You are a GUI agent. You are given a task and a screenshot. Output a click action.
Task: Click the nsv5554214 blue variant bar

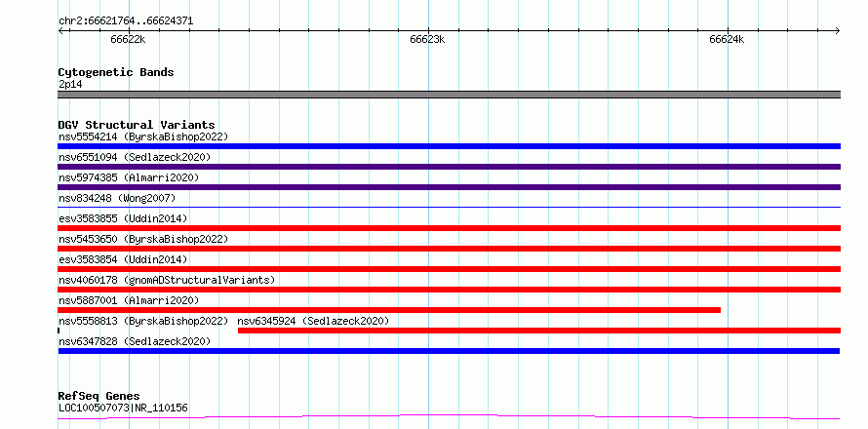click(449, 146)
